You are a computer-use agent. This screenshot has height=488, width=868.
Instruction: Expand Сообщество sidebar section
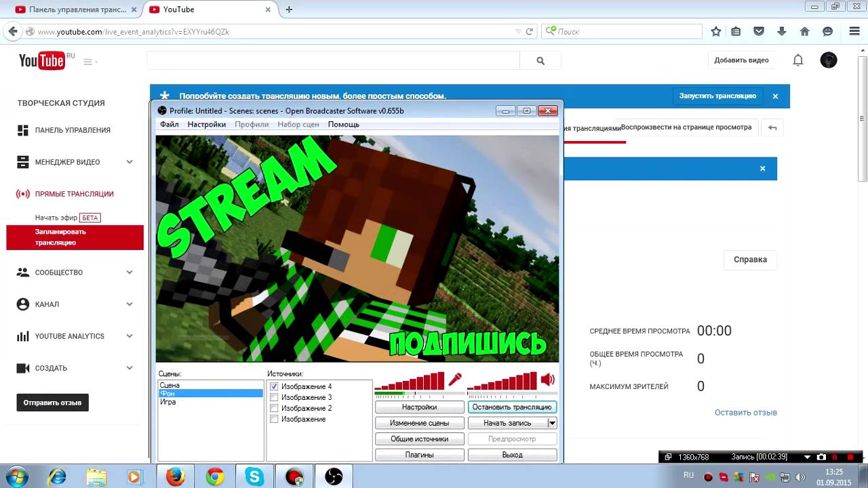130,272
